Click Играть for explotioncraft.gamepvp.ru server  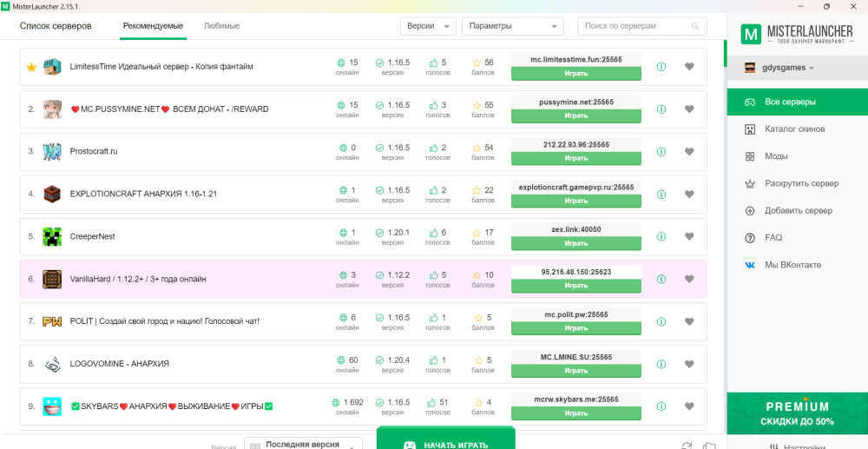576,201
